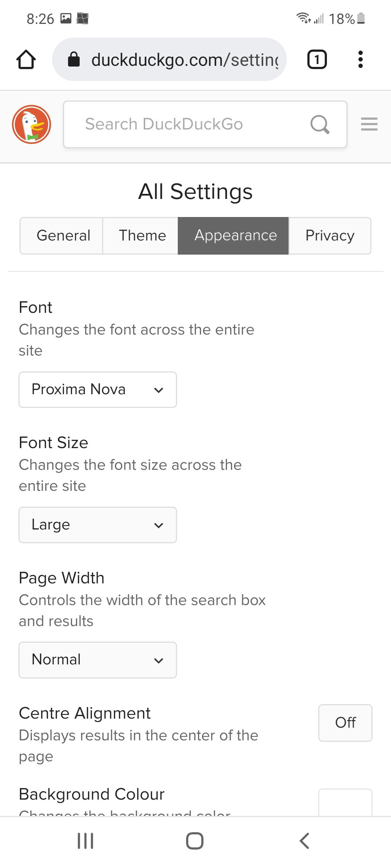
Task: Open the Font dropdown showing Proxima Nova
Action: [x=97, y=390]
